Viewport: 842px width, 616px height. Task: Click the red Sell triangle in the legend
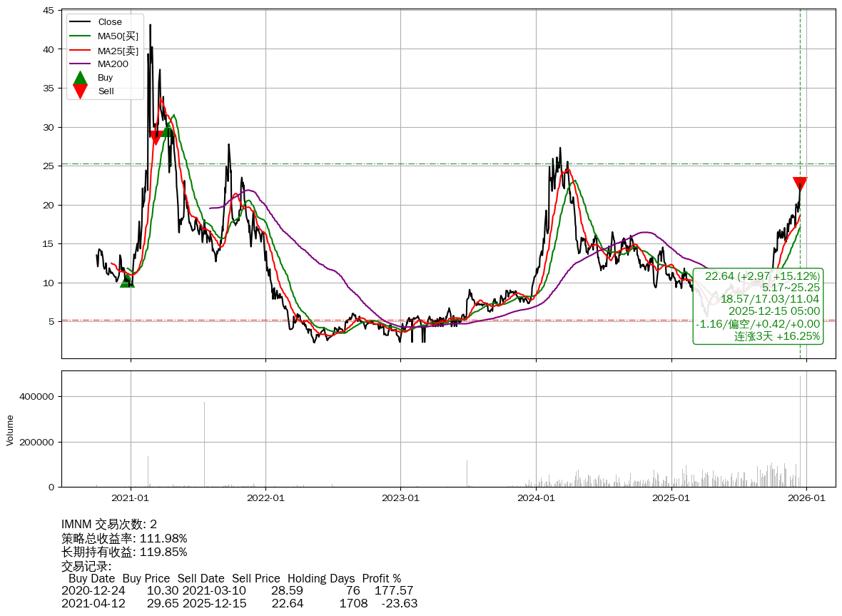81,91
